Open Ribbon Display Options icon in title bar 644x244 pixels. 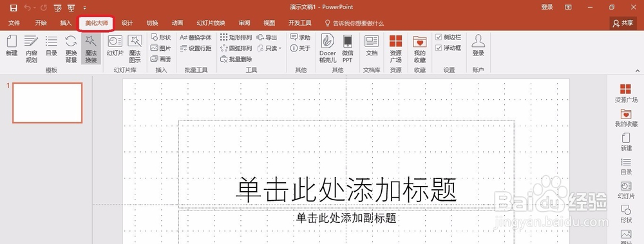pyautogui.click(x=569, y=7)
